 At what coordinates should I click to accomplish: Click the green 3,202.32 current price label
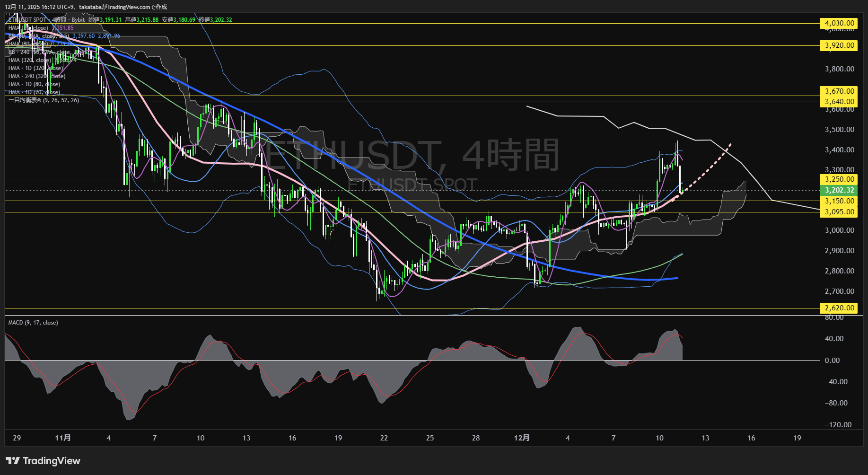(839, 190)
